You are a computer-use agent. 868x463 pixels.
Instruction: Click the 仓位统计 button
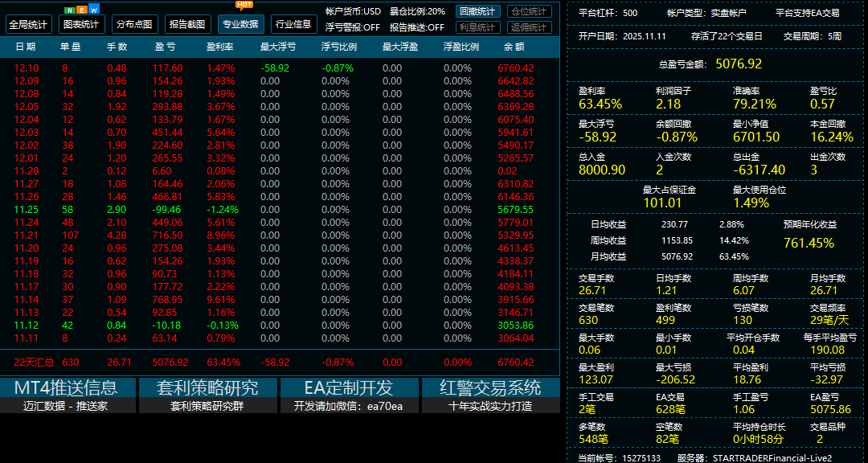pos(529,11)
